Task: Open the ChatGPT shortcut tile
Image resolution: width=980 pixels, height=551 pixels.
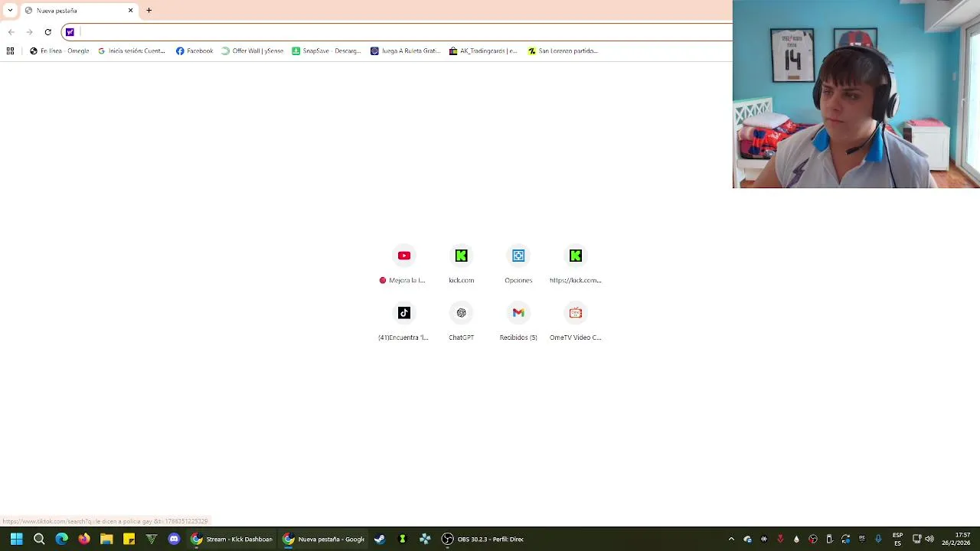Action: click(461, 321)
